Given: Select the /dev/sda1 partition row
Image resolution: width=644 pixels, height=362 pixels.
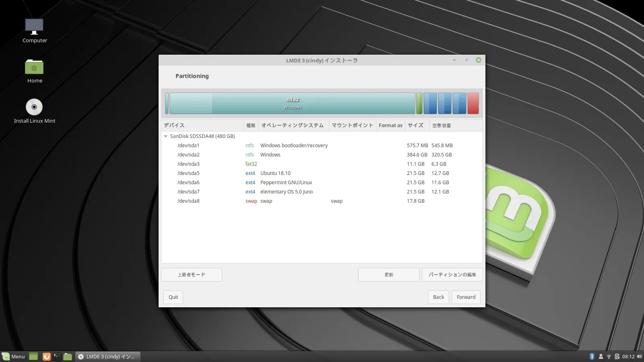Looking at the screenshot, I should [x=322, y=146].
